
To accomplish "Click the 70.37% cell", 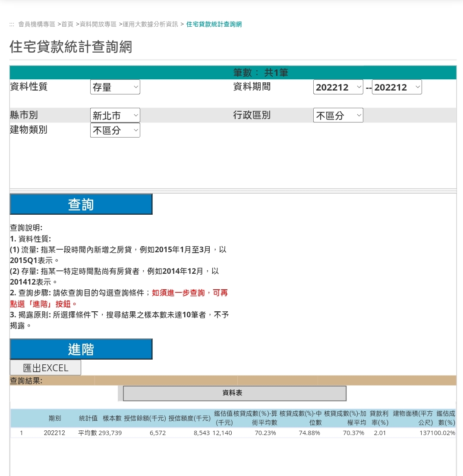I will tap(353, 433).
